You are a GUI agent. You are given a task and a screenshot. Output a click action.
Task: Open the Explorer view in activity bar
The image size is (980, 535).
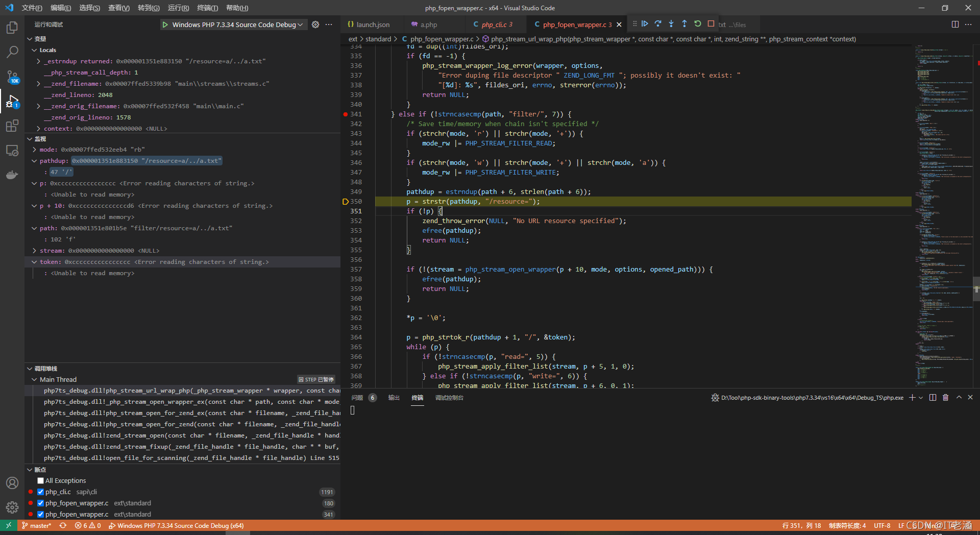click(x=12, y=28)
